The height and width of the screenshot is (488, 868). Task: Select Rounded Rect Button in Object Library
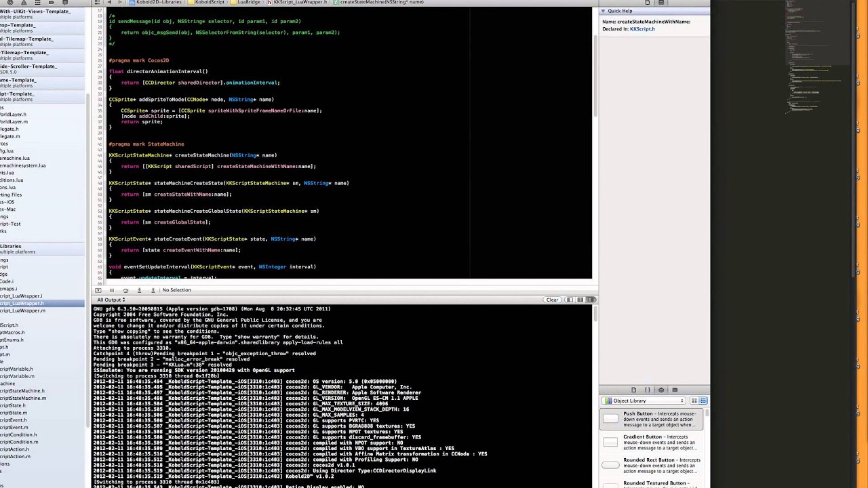[652, 466]
